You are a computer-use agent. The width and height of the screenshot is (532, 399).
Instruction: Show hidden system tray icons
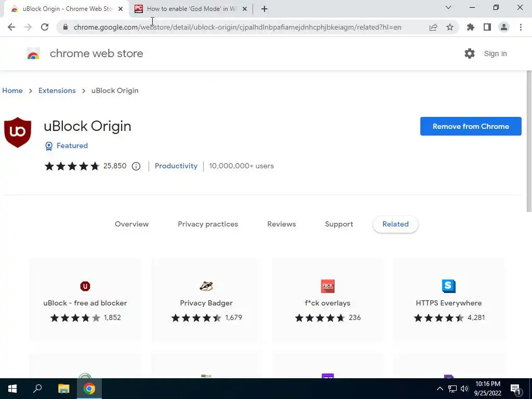pos(440,389)
